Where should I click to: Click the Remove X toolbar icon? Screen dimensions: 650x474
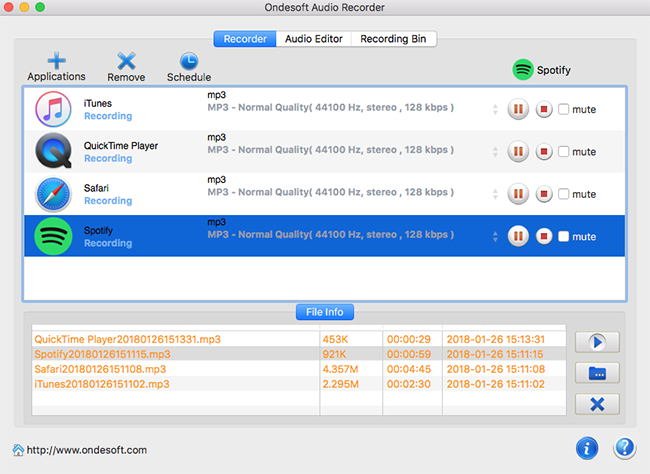[126, 61]
